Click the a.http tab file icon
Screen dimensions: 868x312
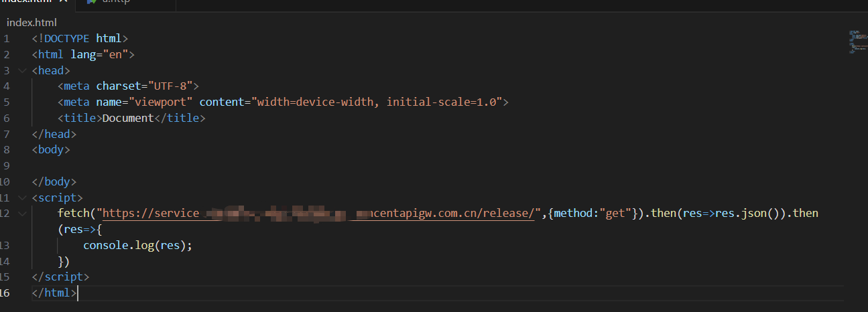pyautogui.click(x=92, y=2)
